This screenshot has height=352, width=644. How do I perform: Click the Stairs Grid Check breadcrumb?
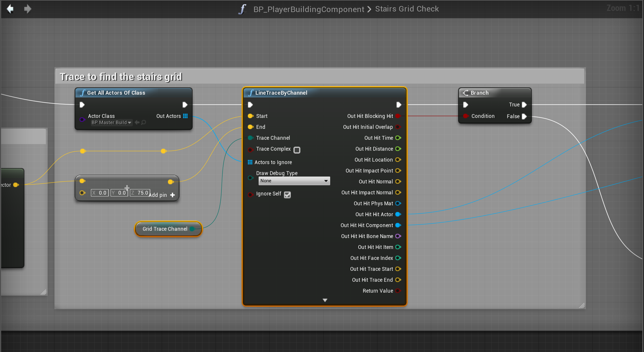click(407, 9)
